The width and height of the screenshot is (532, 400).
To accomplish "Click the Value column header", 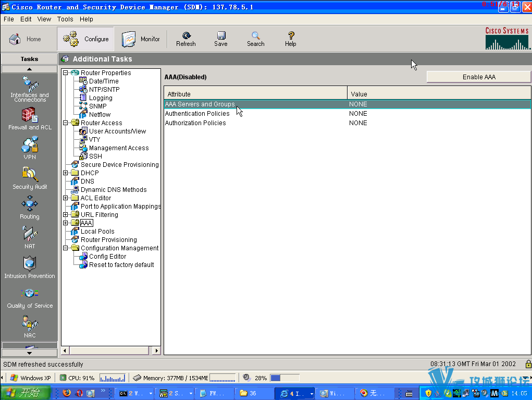I will pos(439,94).
